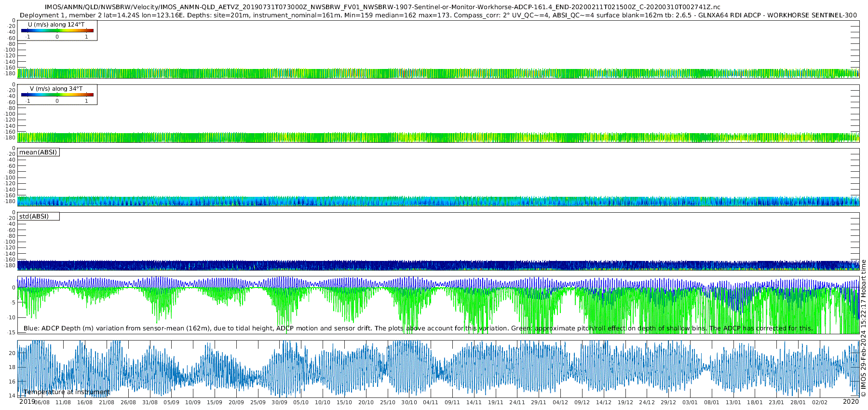
Task: Click the 31/08 date tick label
Action: click(150, 402)
